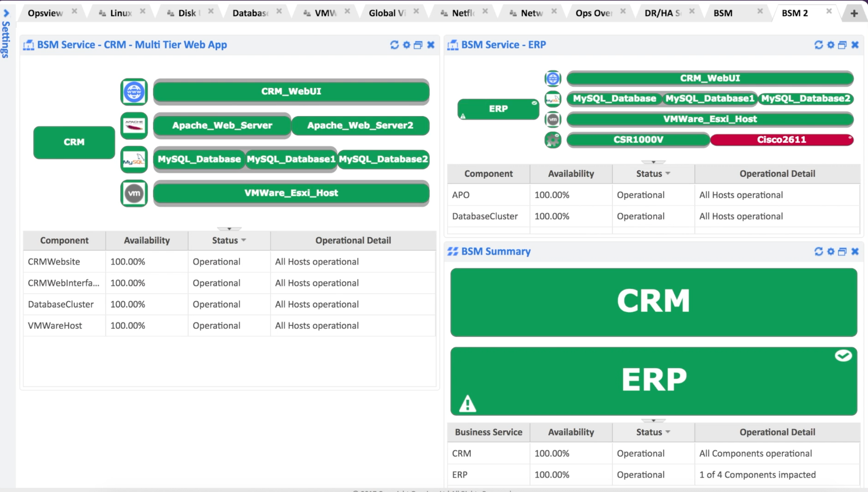Collapse the ERP diagram using splitter arrow
The height and width of the screenshot is (492, 868).
click(653, 162)
